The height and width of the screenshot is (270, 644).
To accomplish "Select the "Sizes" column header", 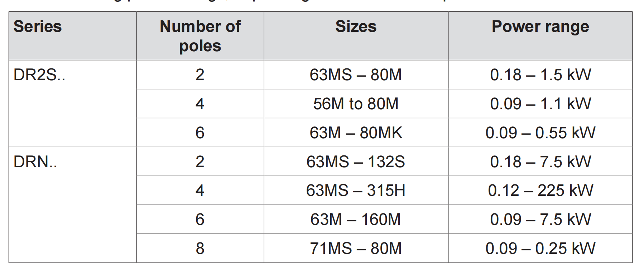I will point(356,26).
